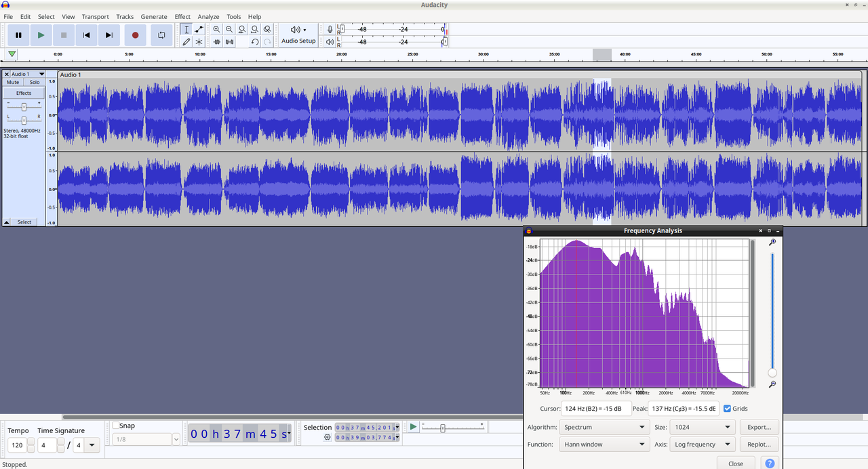Solo the Audio 1 track
Image resolution: width=868 pixels, height=469 pixels.
(35, 82)
